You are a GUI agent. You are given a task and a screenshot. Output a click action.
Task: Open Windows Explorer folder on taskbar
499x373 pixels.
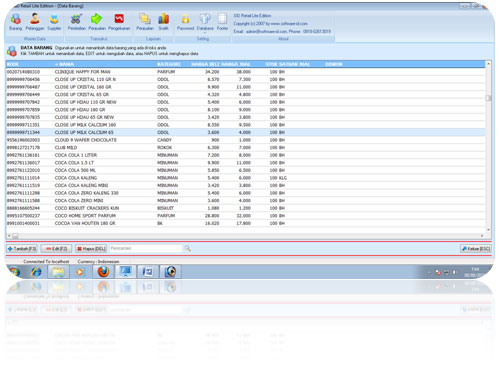point(58,272)
